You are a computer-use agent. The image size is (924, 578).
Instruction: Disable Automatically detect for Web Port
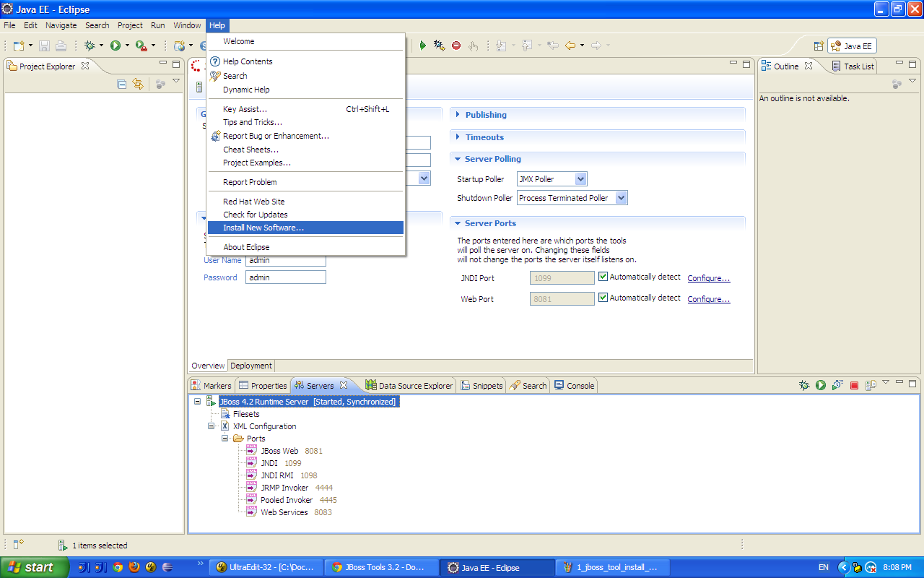tap(603, 296)
